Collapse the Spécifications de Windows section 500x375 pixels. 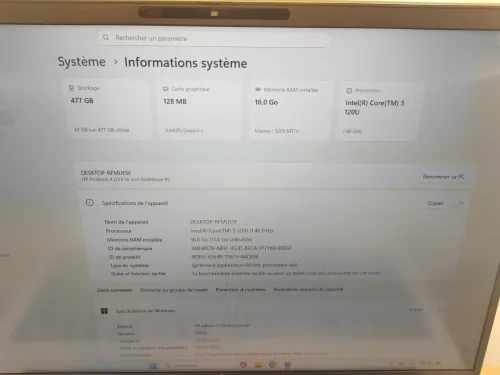pyautogui.click(x=439, y=309)
